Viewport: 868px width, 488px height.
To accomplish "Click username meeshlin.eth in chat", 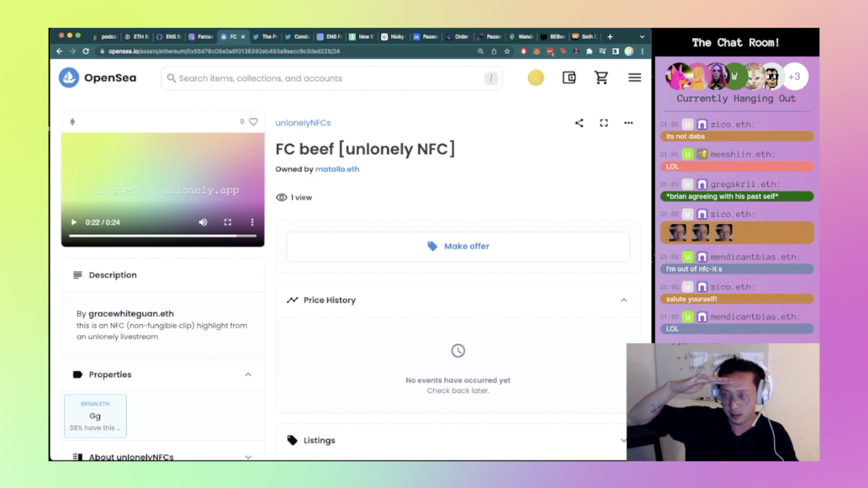I will (742, 154).
